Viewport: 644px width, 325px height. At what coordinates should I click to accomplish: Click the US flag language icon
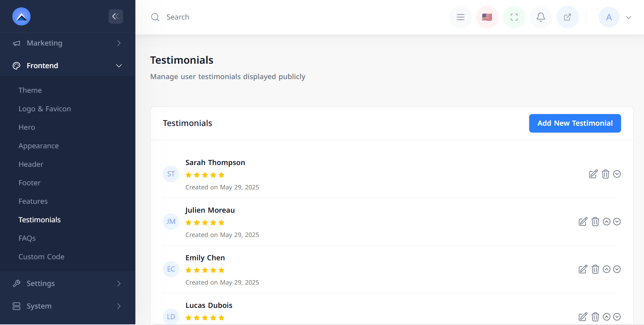[487, 17]
